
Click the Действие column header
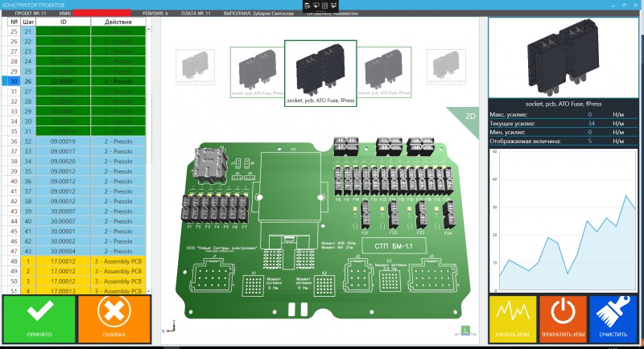[x=118, y=22]
